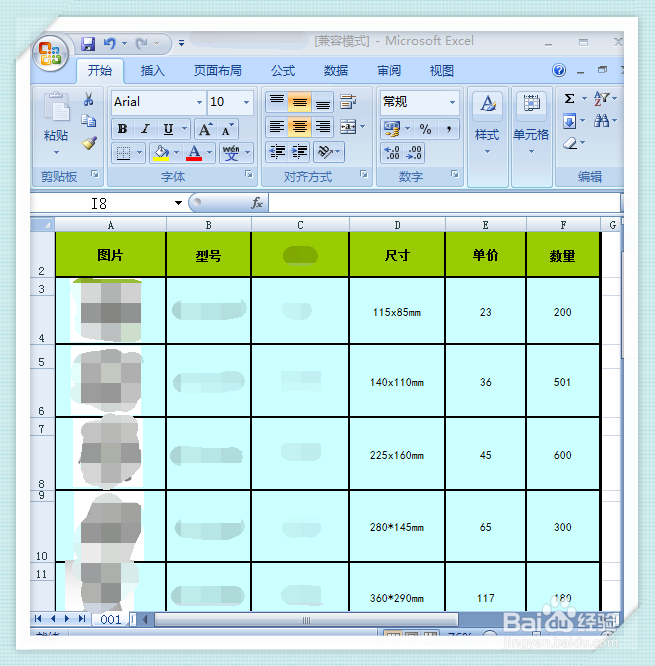655x666 pixels.
Task: Click the AutoSum sigma icon
Action: pyautogui.click(x=569, y=99)
